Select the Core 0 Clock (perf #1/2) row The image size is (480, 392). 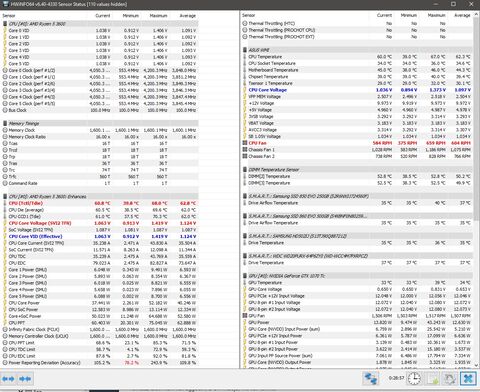[x=100, y=70]
